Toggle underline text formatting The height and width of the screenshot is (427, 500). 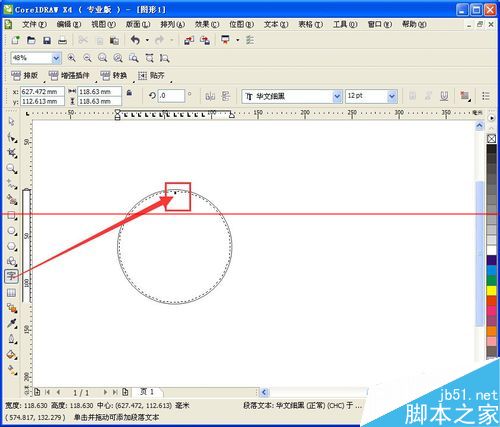(444, 96)
